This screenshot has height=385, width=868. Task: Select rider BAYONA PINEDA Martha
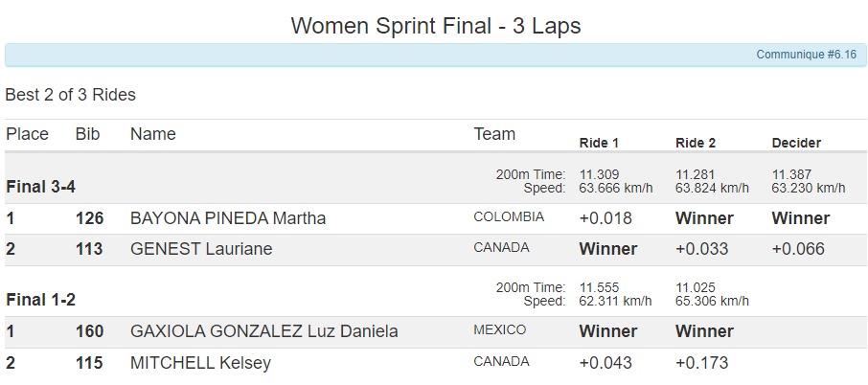227,218
